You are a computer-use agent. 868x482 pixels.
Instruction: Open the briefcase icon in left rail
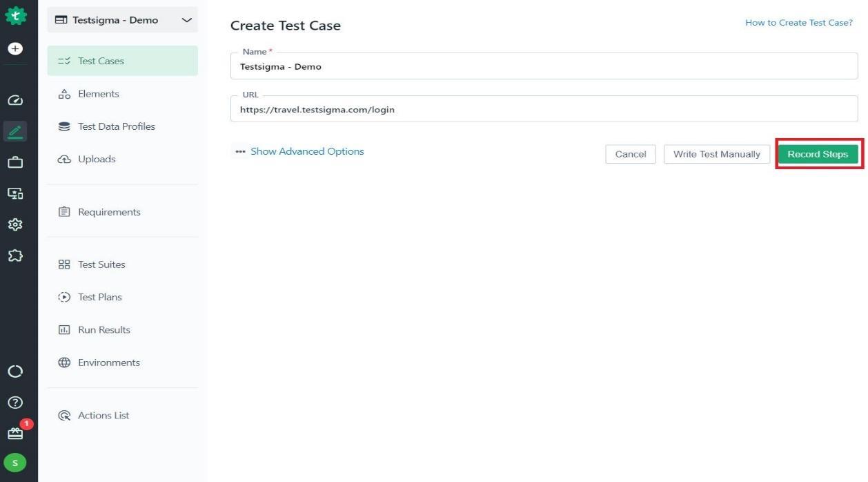15,162
